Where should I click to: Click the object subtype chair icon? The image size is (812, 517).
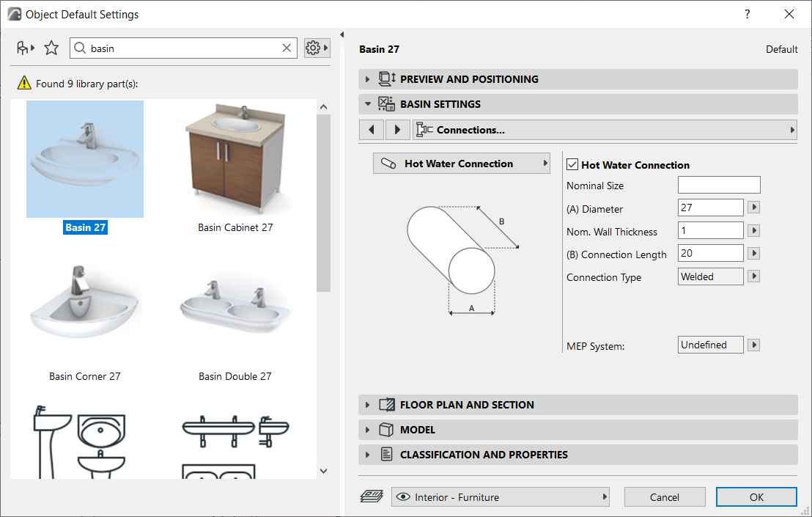[22, 47]
